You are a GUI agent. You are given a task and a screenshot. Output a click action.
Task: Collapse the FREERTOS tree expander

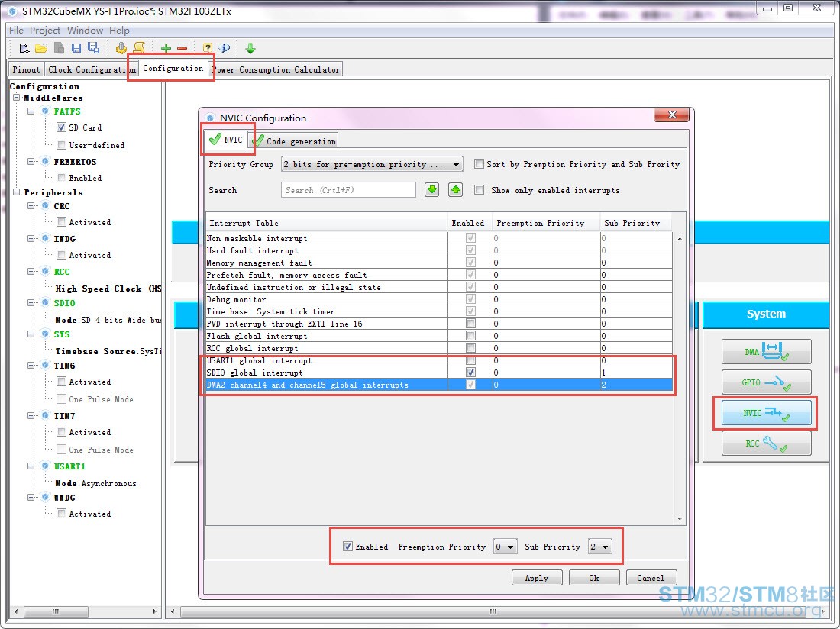[31, 161]
